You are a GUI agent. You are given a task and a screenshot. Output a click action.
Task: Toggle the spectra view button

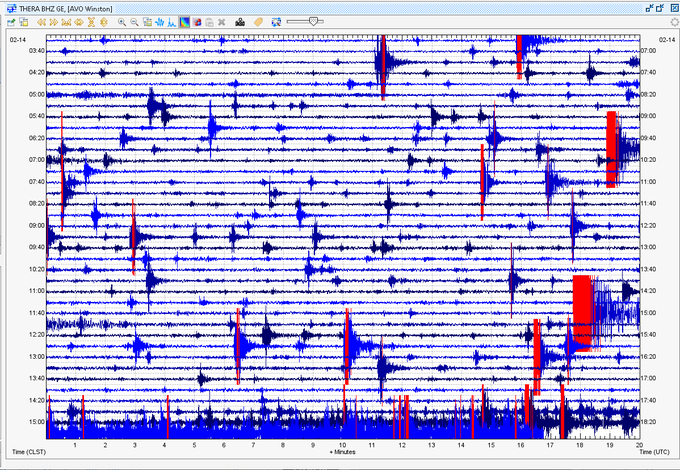tap(172, 21)
